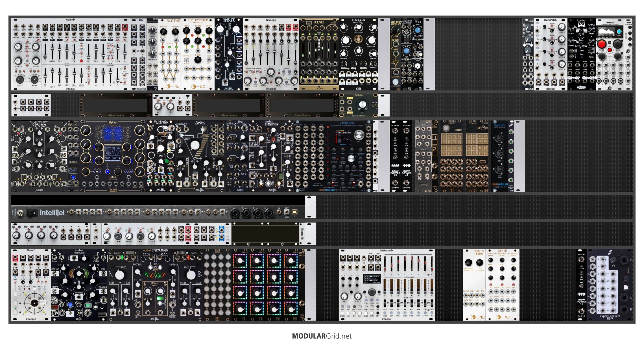Click the Atlantix MOD X knob
Viewport: 644px width, 342px height.
tap(20, 79)
